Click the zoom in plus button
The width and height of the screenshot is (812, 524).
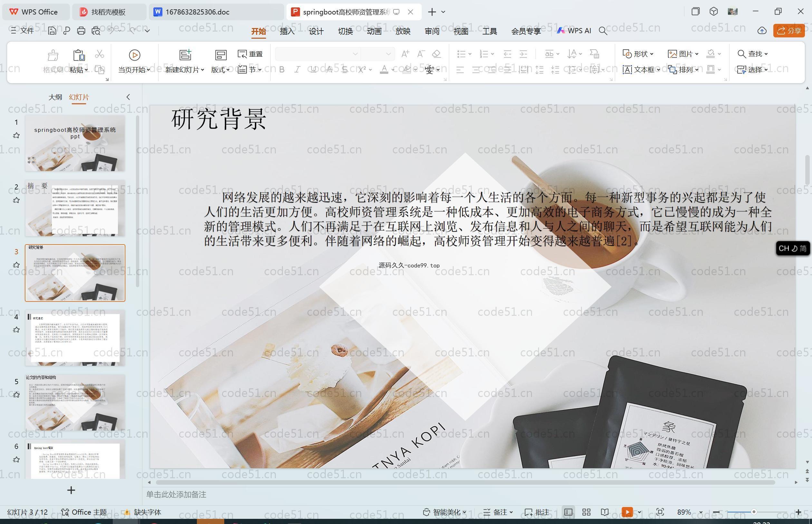[798, 512]
